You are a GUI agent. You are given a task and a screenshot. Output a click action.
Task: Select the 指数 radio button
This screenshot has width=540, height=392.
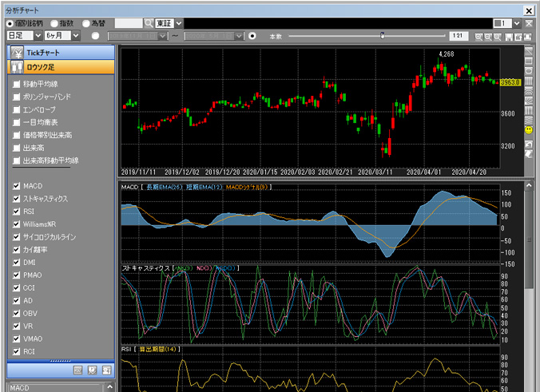point(54,23)
